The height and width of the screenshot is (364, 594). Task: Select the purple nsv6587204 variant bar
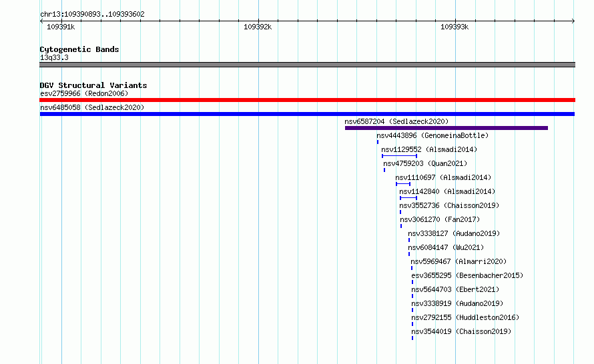(x=447, y=128)
